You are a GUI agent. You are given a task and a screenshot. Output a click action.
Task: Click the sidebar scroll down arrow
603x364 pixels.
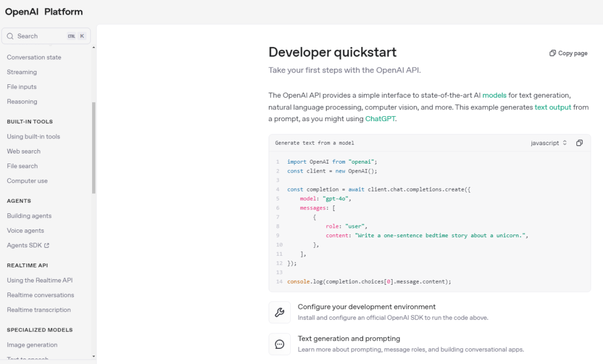pyautogui.click(x=93, y=357)
